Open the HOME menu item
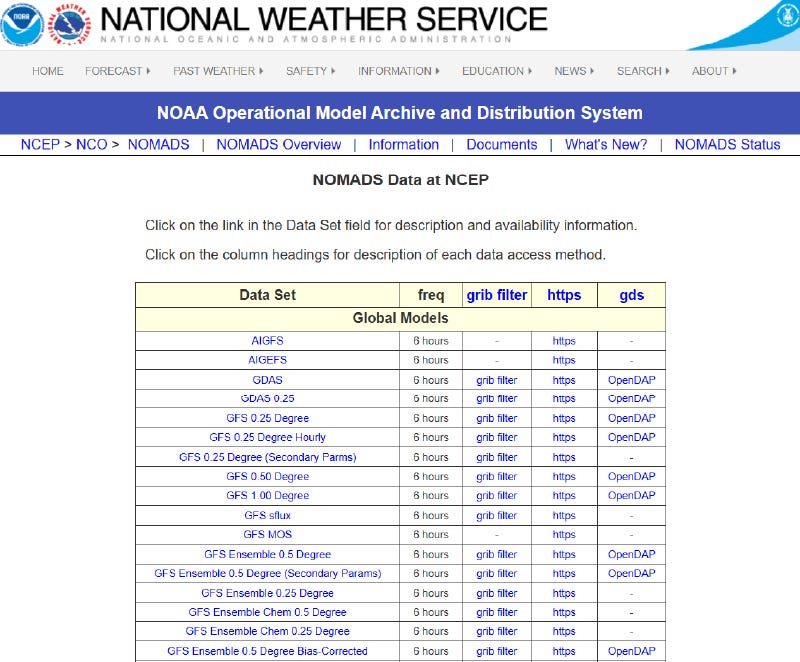The height and width of the screenshot is (662, 800). point(47,71)
